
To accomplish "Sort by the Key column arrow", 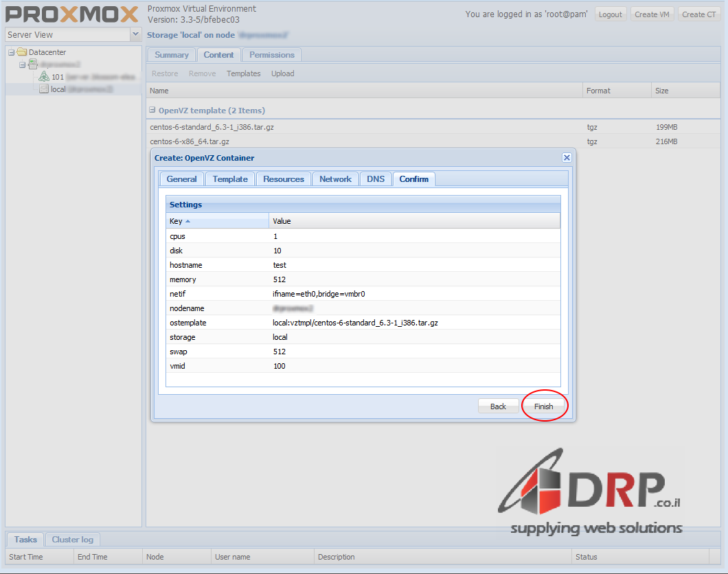I will (x=188, y=221).
